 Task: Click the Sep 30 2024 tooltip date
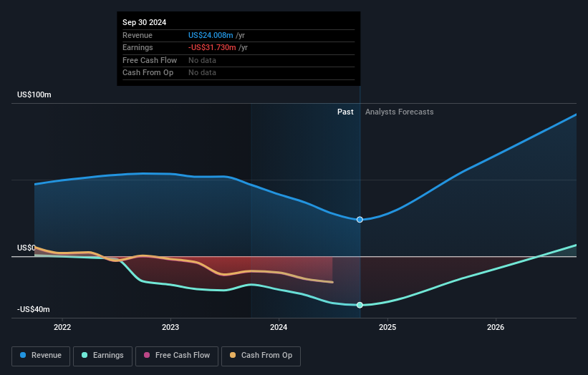point(145,22)
